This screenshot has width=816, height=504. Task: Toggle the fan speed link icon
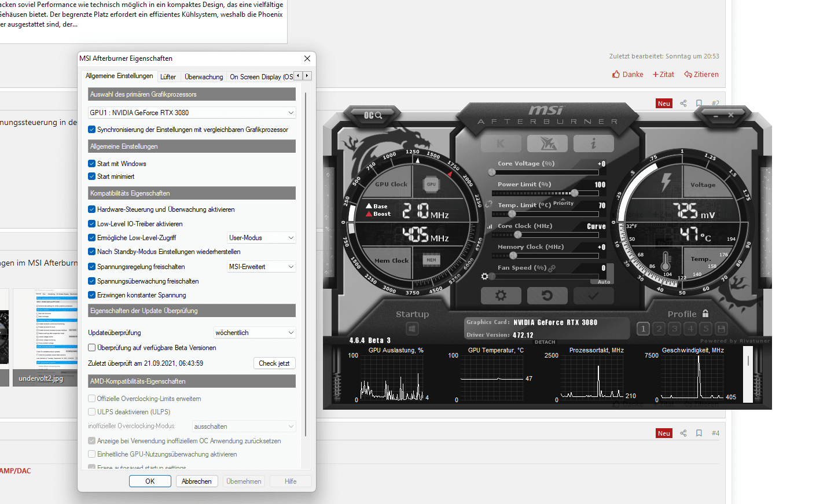[552, 268]
